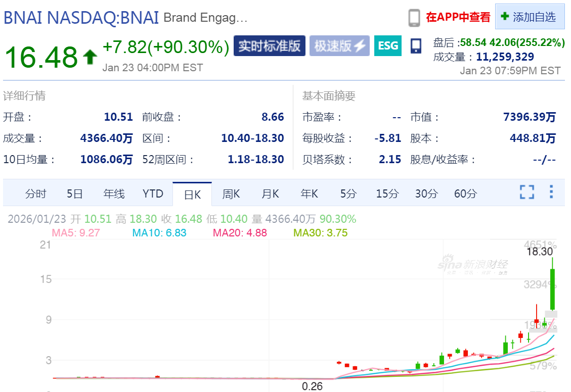Select the YTD chart tab
This screenshot has width=571, height=392.
[153, 194]
